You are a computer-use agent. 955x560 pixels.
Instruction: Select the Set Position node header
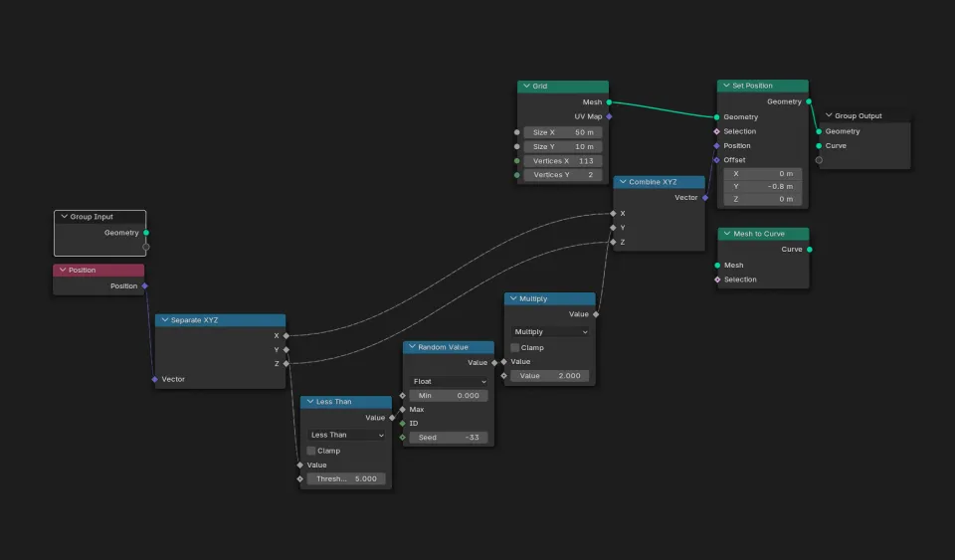pos(763,86)
